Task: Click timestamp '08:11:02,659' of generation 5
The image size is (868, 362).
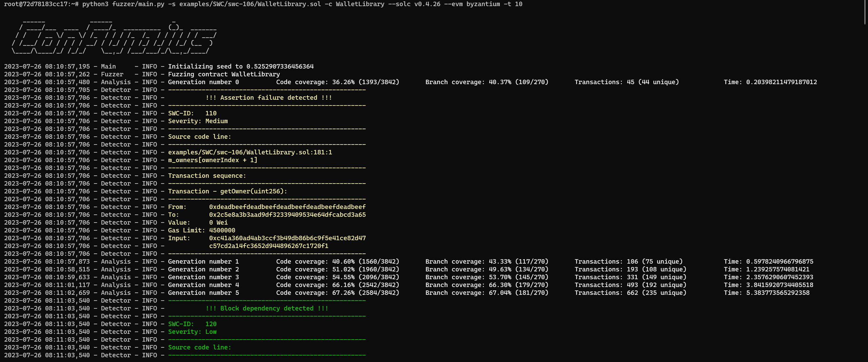Action: coord(67,293)
